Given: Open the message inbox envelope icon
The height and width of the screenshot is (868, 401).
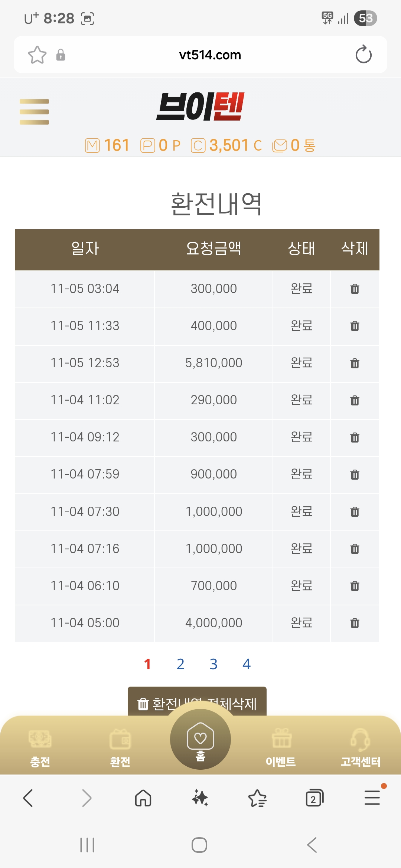Looking at the screenshot, I should pyautogui.click(x=280, y=145).
